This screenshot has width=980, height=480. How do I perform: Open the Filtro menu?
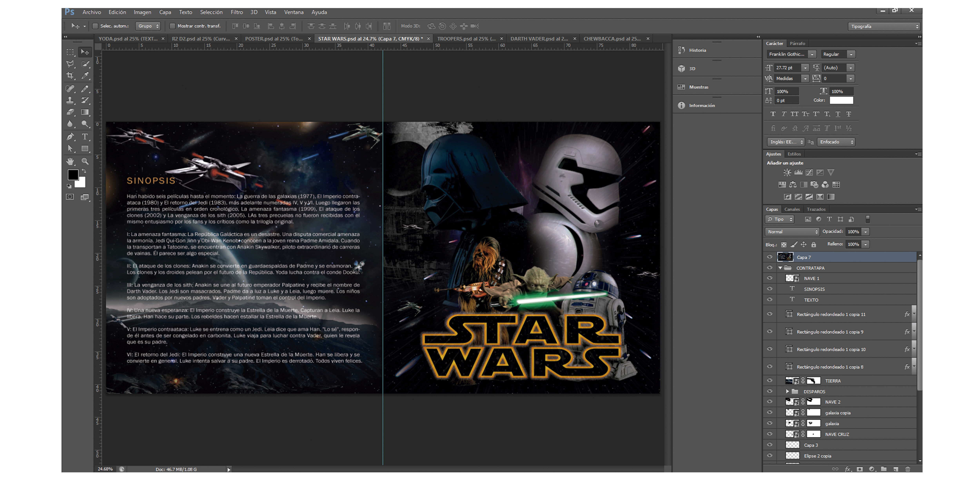237,12
